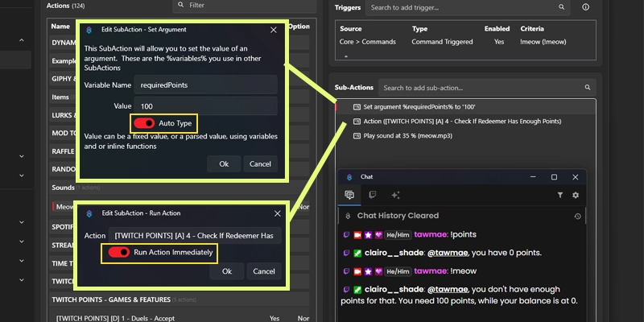The height and width of the screenshot is (322, 644).
Task: Cancel the Set Argument dialog
Action: pyautogui.click(x=260, y=164)
